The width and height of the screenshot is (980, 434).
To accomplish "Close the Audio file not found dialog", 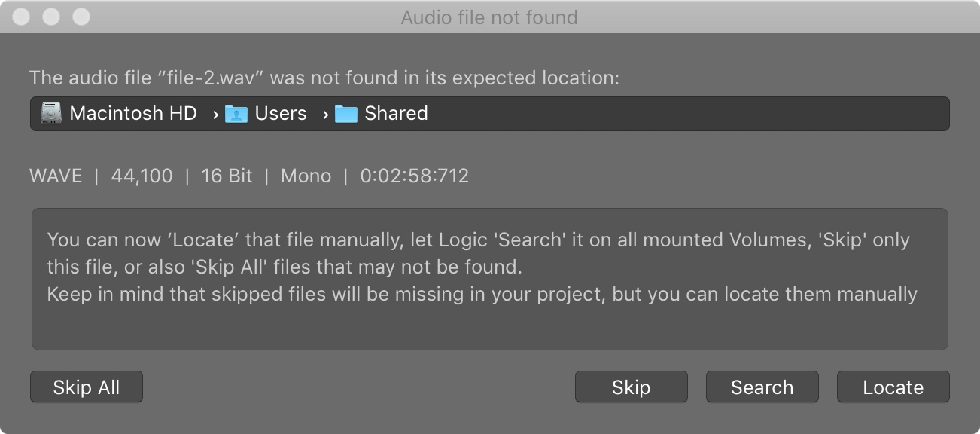I will [x=23, y=17].
